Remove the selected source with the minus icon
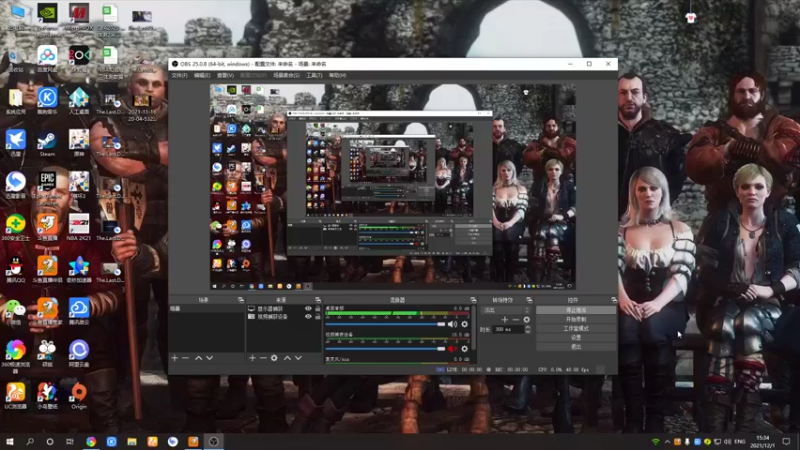The image size is (800, 450). point(263,358)
